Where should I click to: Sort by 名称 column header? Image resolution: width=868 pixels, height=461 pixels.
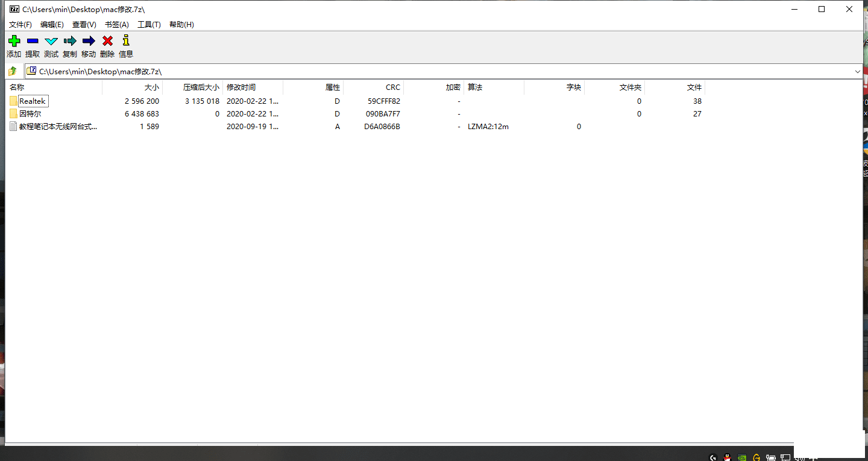(x=54, y=87)
